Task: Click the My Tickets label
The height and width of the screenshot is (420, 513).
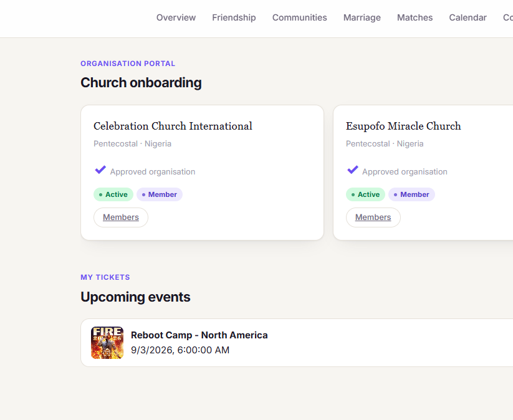Action: 105,277
